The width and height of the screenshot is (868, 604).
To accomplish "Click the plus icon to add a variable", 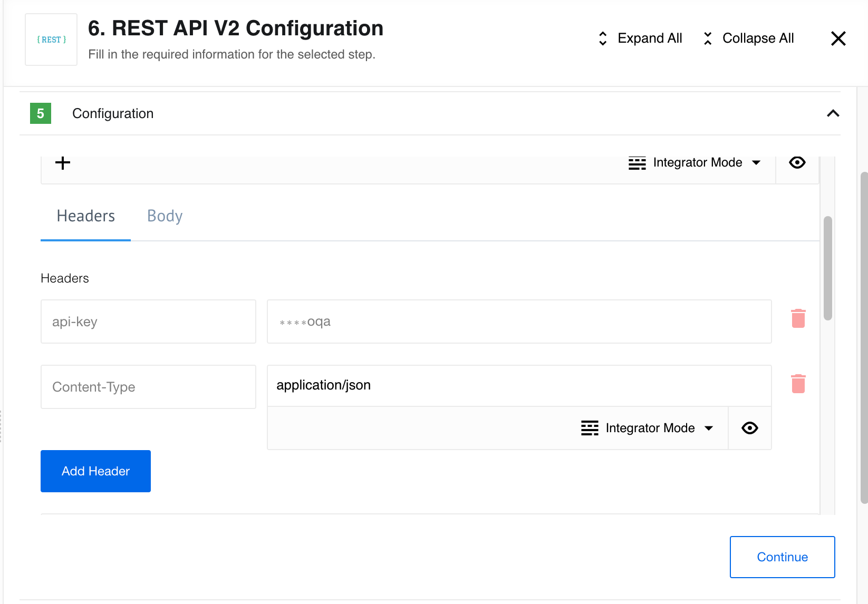I will coord(62,162).
